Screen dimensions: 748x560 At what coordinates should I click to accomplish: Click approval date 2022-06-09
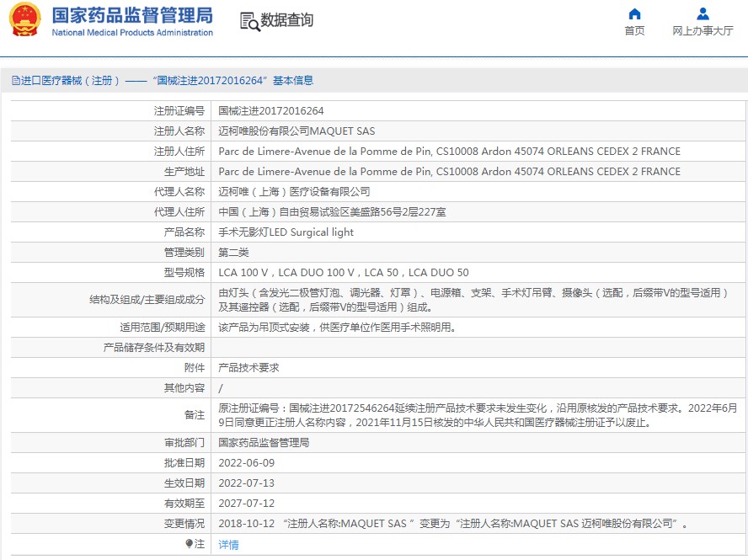pos(247,462)
